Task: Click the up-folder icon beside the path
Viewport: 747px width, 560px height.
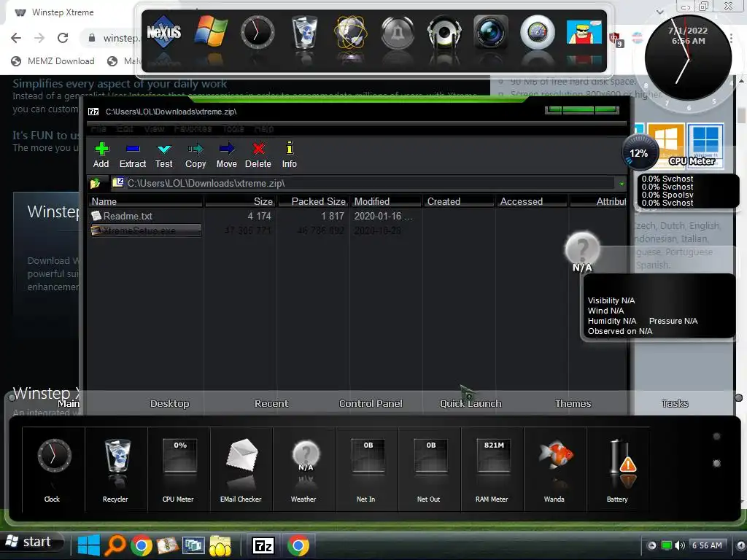Action: [96, 183]
